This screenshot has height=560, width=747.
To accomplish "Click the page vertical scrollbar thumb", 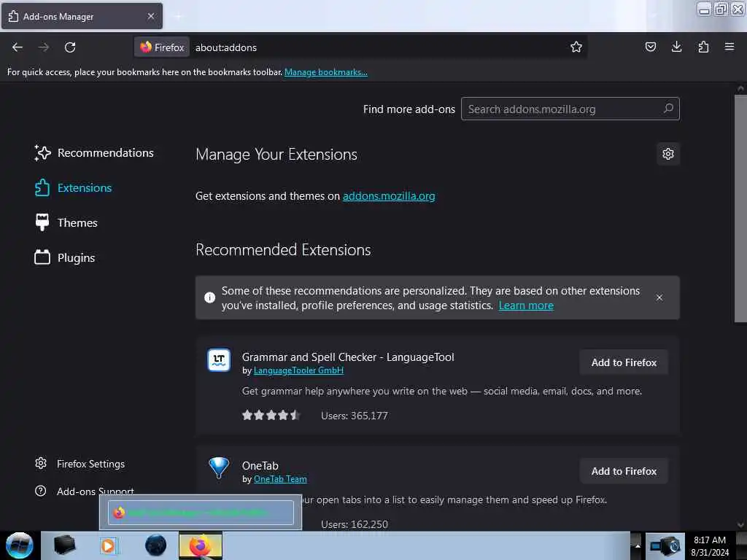I will click(740, 209).
